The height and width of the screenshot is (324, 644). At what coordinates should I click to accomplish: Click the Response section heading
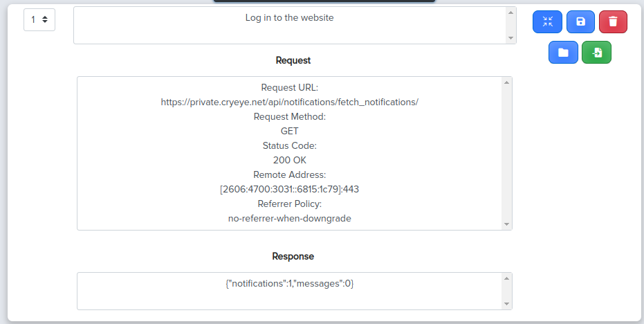coord(293,257)
